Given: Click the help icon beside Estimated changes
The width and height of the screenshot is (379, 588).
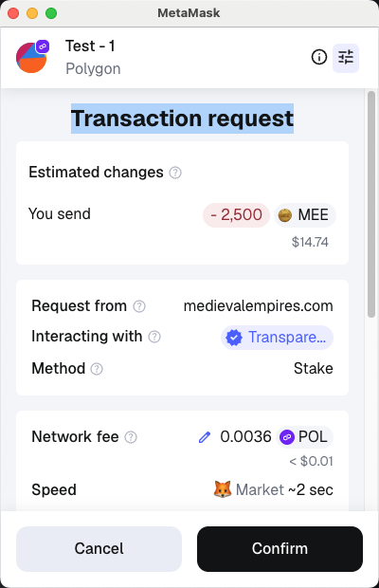Looking at the screenshot, I should click(175, 173).
